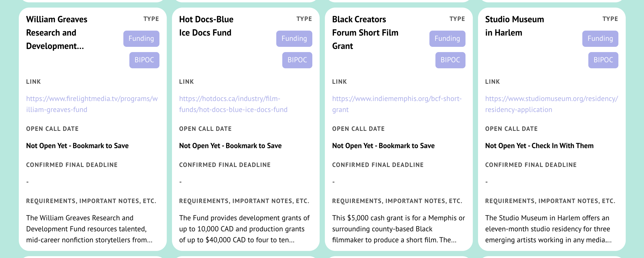The width and height of the screenshot is (644, 258).
Task: Click the $5,000 cash grant description text
Action: point(399,229)
